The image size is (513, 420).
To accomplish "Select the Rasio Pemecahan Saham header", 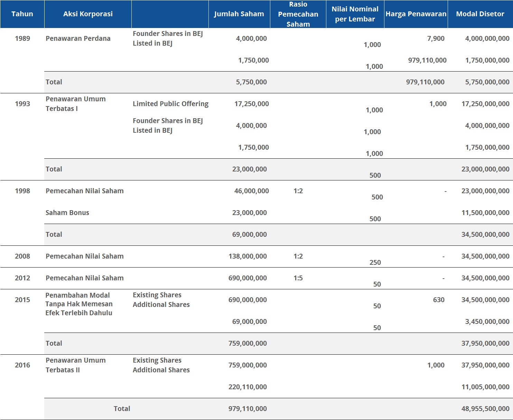I will (298, 14).
